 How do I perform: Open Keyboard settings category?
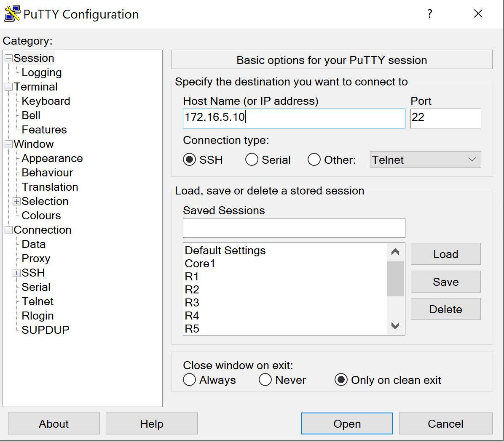tap(46, 101)
